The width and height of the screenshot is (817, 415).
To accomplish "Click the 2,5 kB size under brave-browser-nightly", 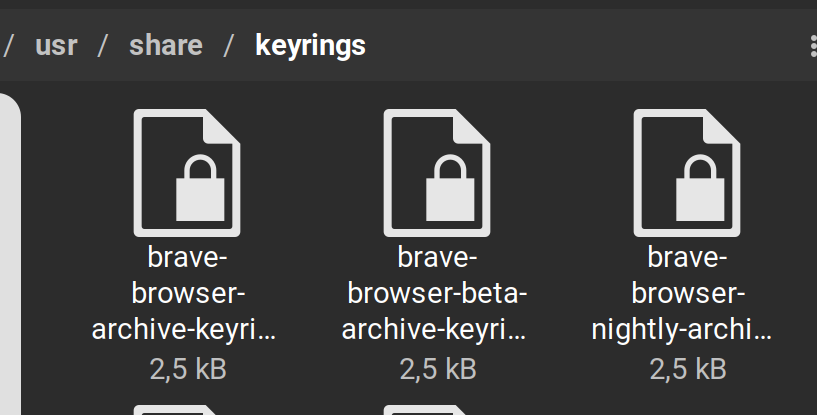I will (688, 370).
